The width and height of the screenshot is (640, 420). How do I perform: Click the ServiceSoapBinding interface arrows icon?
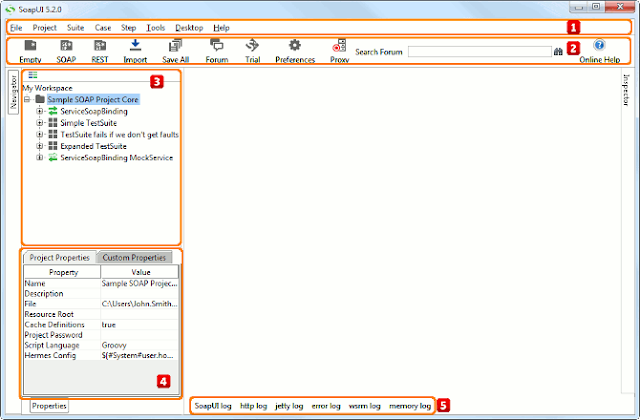[53, 111]
